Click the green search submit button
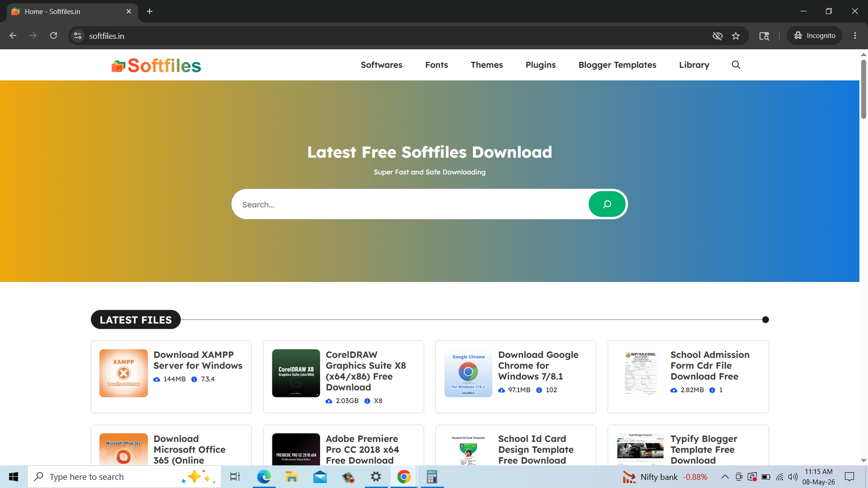868x488 pixels. pos(607,204)
